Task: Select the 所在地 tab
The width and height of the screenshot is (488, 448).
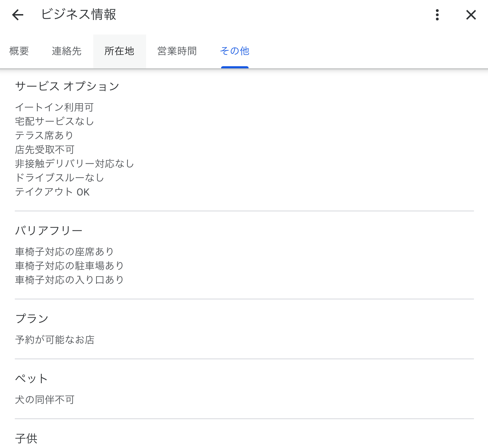Action: tap(119, 51)
